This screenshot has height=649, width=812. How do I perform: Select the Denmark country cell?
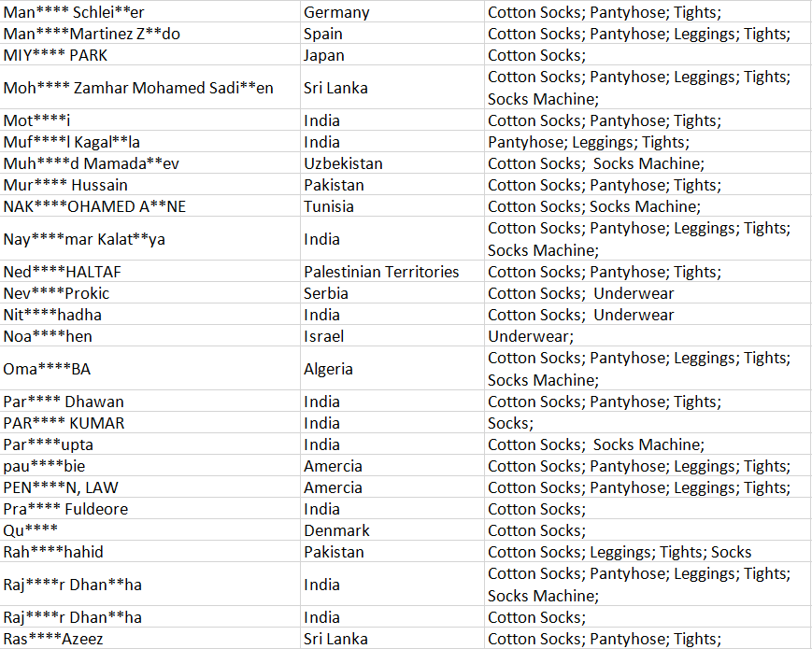(x=336, y=530)
